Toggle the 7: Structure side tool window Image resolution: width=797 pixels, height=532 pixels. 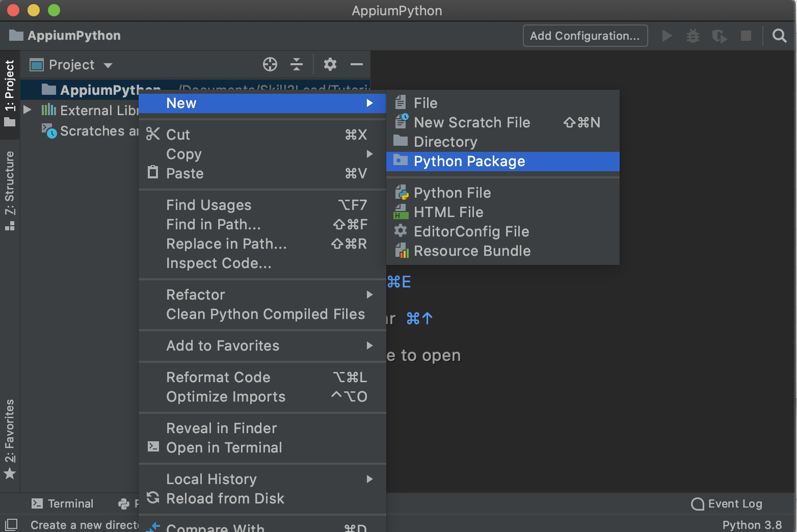10,190
